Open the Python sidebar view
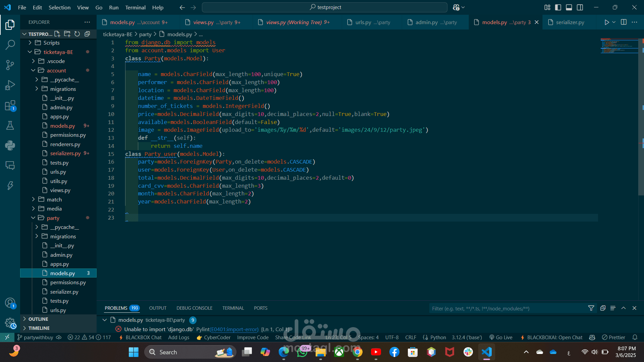Screen dimensions: 644x362 coord(10,145)
